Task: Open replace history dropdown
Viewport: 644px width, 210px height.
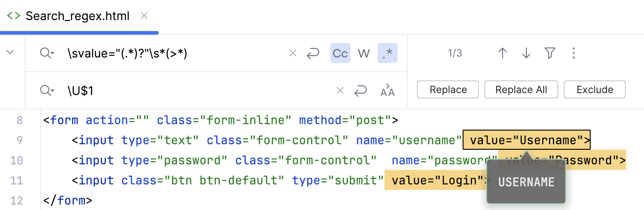Action: [47, 90]
